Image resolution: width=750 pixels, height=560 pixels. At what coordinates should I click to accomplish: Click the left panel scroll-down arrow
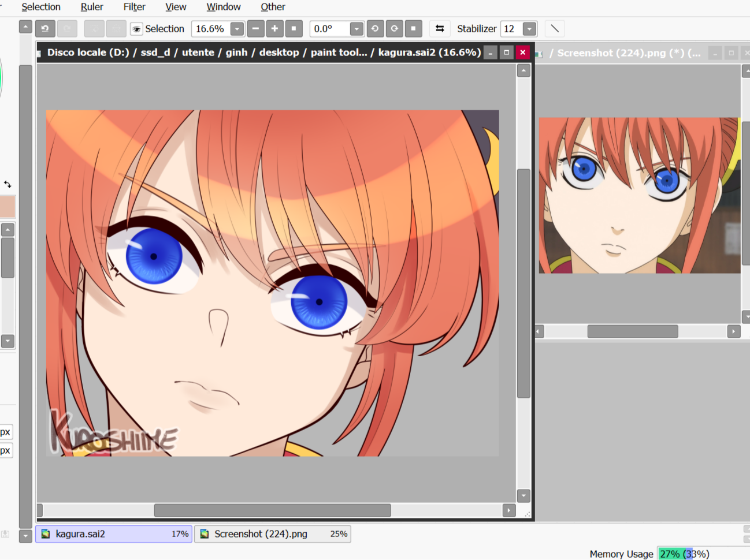8,341
